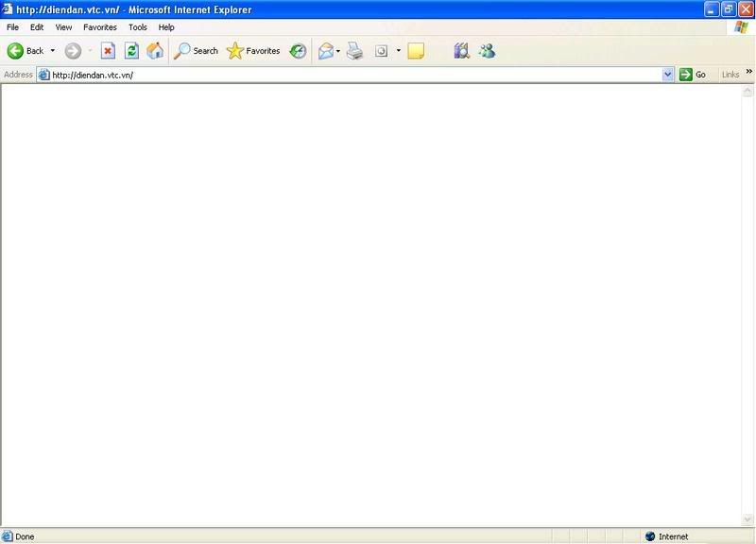The image size is (756, 544).
Task: Click the Edit page icon
Action: (x=382, y=51)
